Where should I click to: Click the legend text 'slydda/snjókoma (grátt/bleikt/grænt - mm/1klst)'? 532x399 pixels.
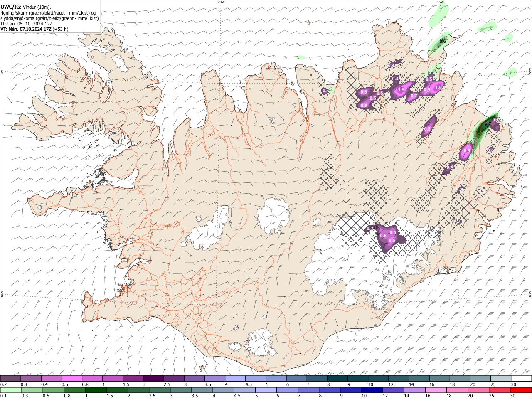pyautogui.click(x=49, y=18)
